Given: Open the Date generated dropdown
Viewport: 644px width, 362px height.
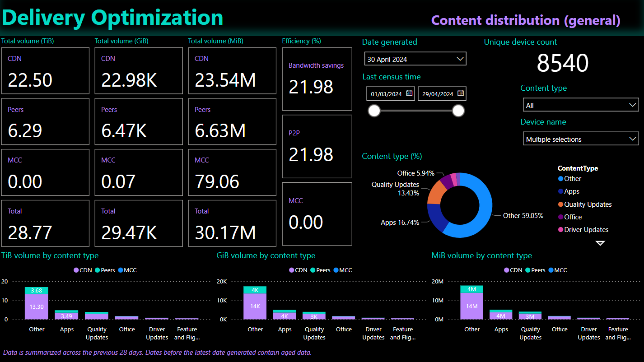Looking at the screenshot, I should click(x=415, y=59).
